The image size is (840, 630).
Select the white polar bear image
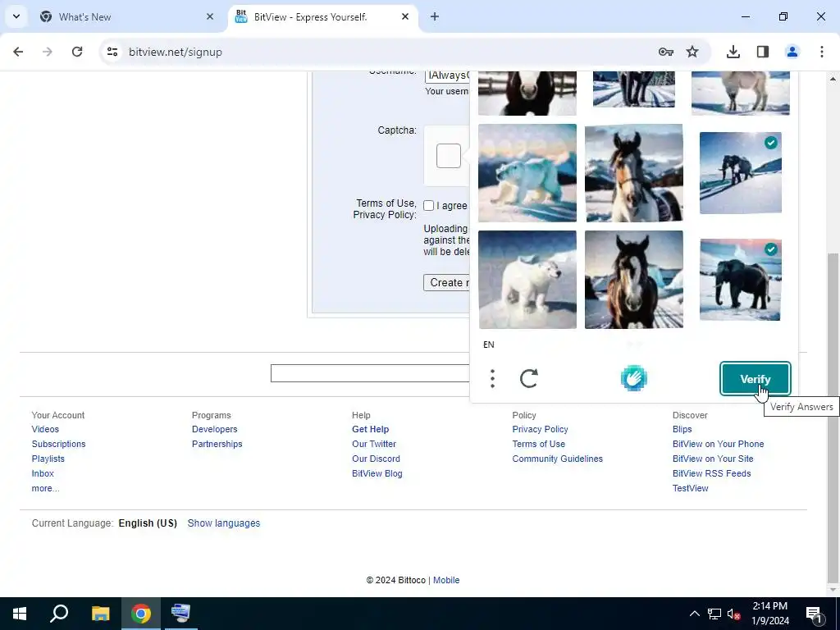tap(527, 280)
